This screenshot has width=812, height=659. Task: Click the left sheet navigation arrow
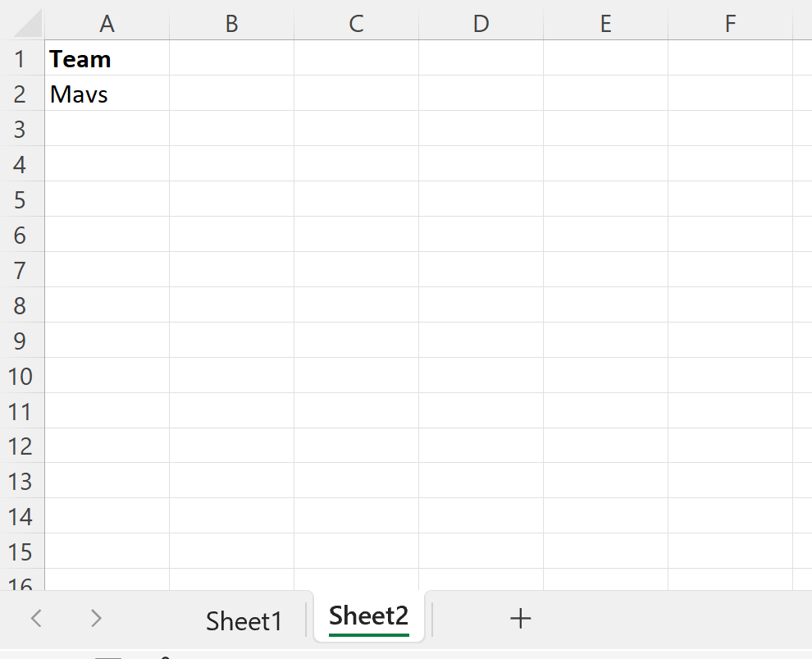click(36, 618)
